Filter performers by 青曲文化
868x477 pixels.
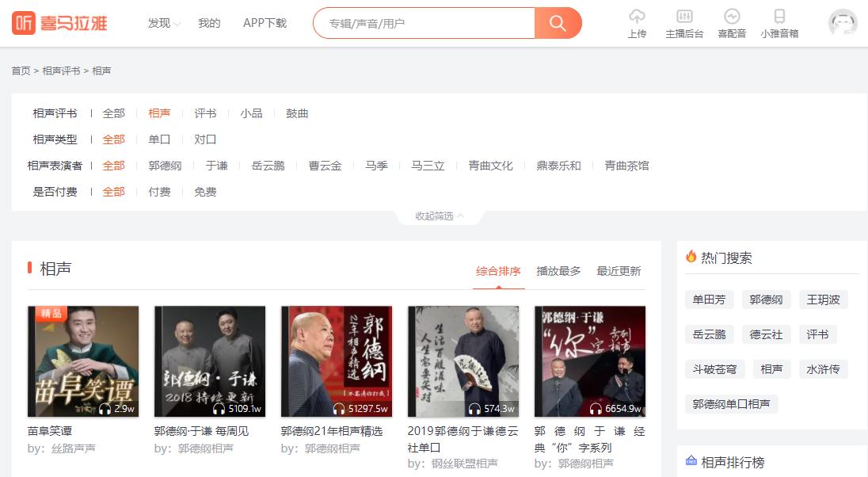(490, 166)
